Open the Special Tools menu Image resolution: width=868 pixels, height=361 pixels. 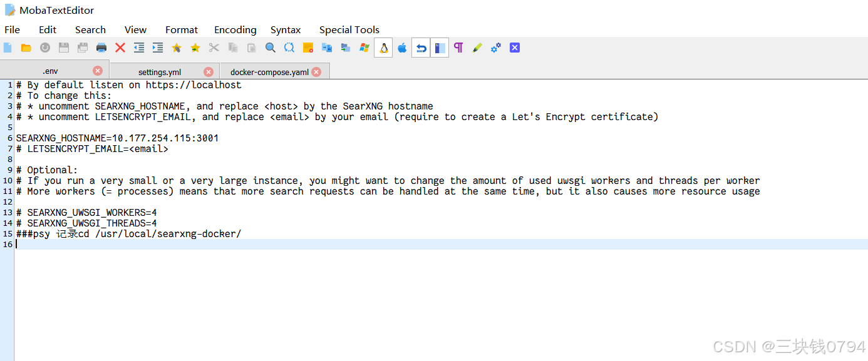point(349,29)
